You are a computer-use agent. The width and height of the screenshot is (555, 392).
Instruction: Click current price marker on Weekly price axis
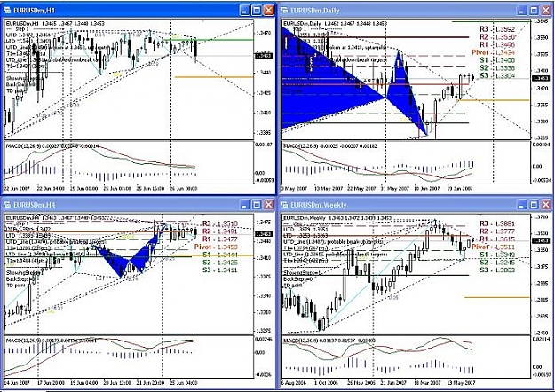[x=541, y=240]
